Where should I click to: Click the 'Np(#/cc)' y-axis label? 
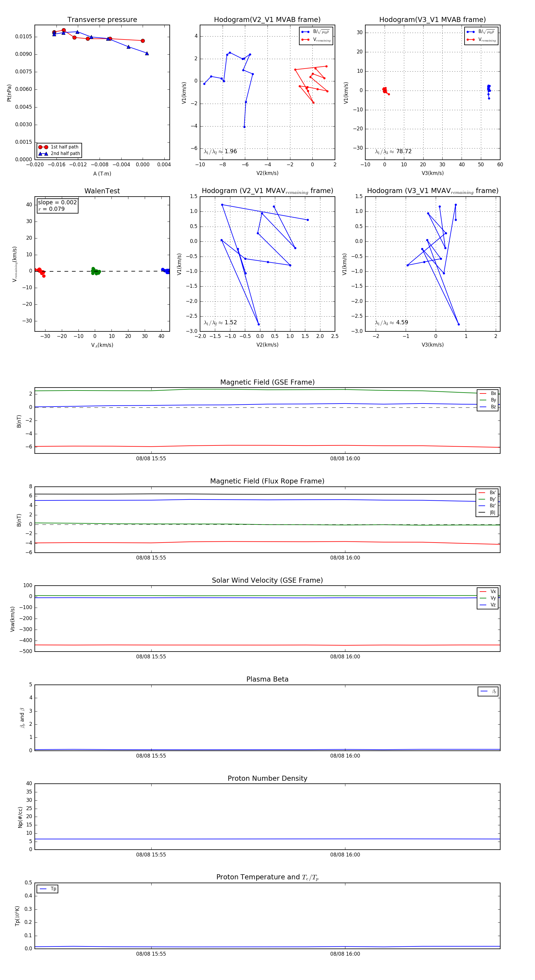[x=20, y=817]
